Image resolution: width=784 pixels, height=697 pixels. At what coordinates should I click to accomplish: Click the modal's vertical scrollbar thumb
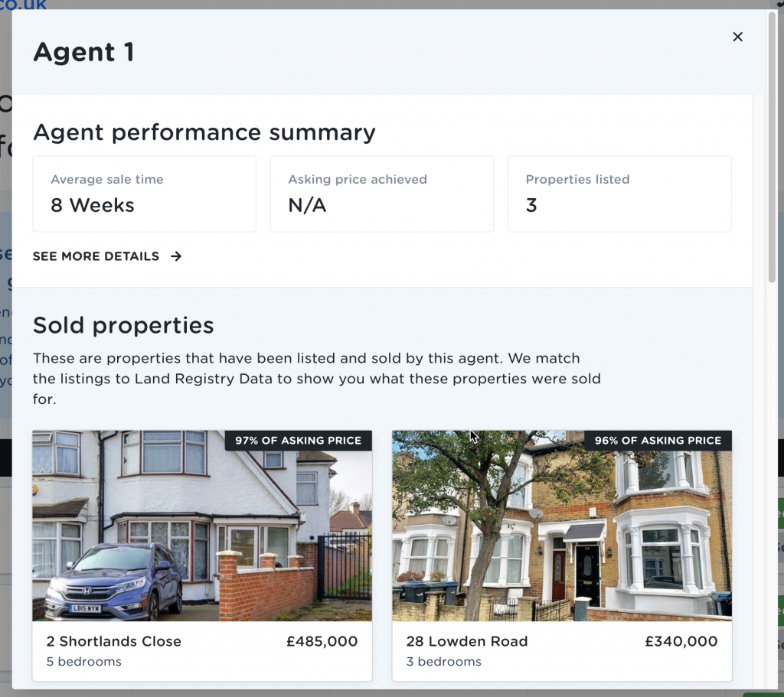[772, 148]
